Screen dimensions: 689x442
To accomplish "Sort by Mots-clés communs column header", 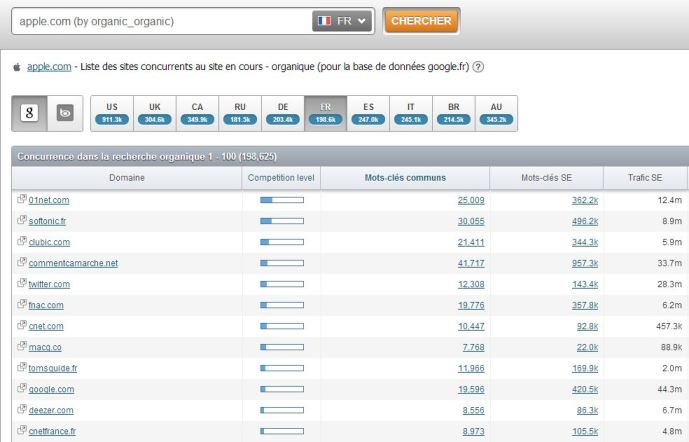I will coord(405,178).
